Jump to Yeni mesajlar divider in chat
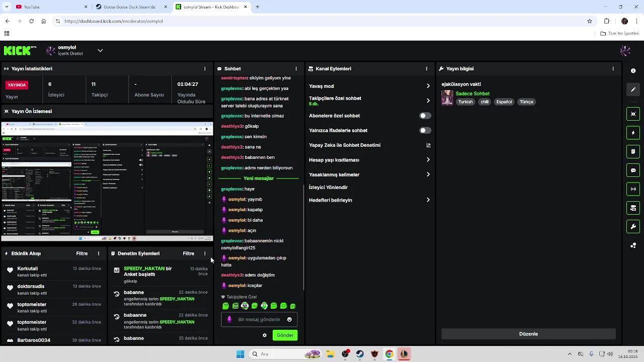The image size is (644, 362). tap(259, 178)
